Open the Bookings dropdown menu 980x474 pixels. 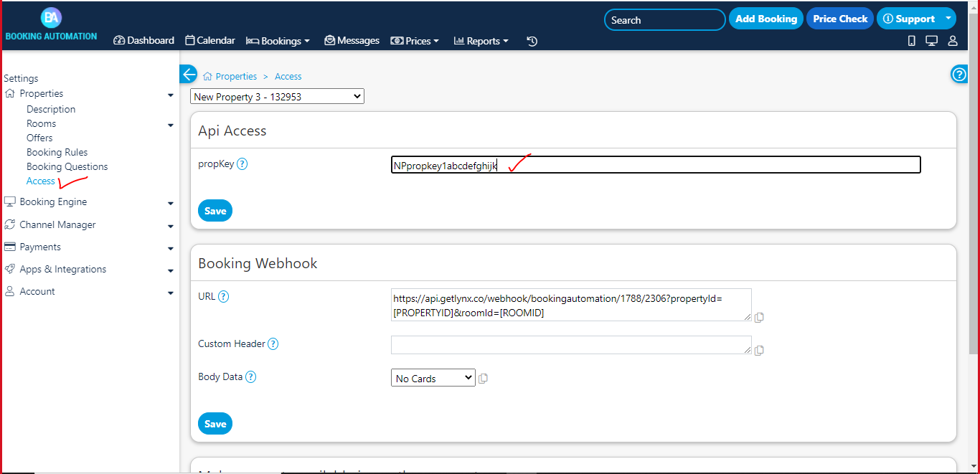(278, 41)
